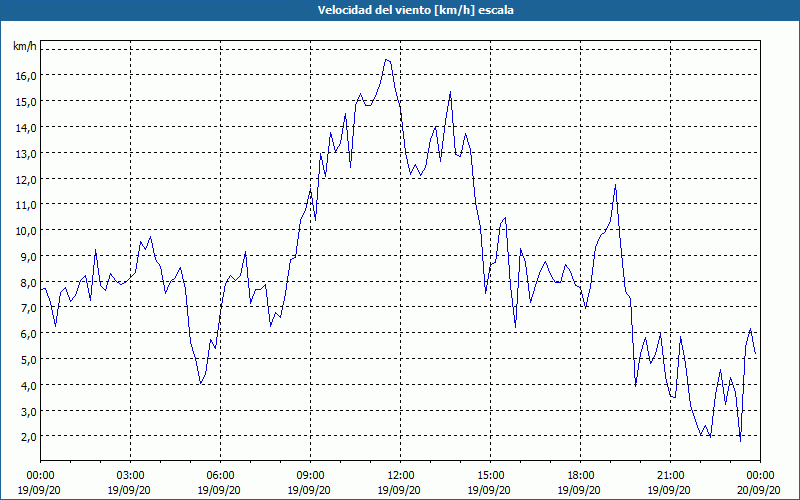Screen dimensions: 800x500
Task: Select the 'km/h' unit label on the y-axis
Action: [24, 46]
